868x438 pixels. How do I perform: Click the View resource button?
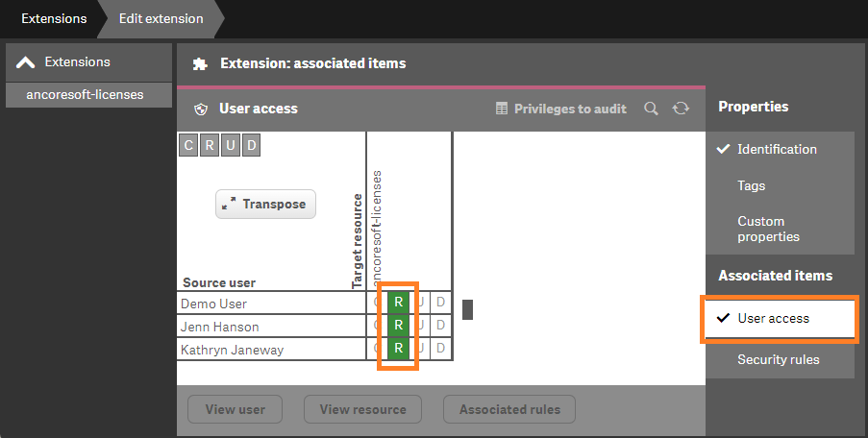[362, 409]
